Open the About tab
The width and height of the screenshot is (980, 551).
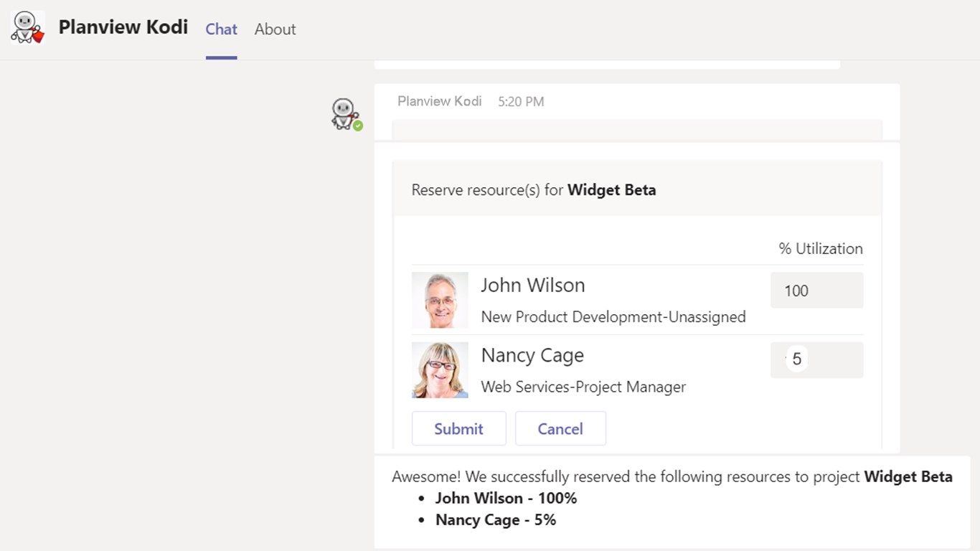(x=275, y=29)
